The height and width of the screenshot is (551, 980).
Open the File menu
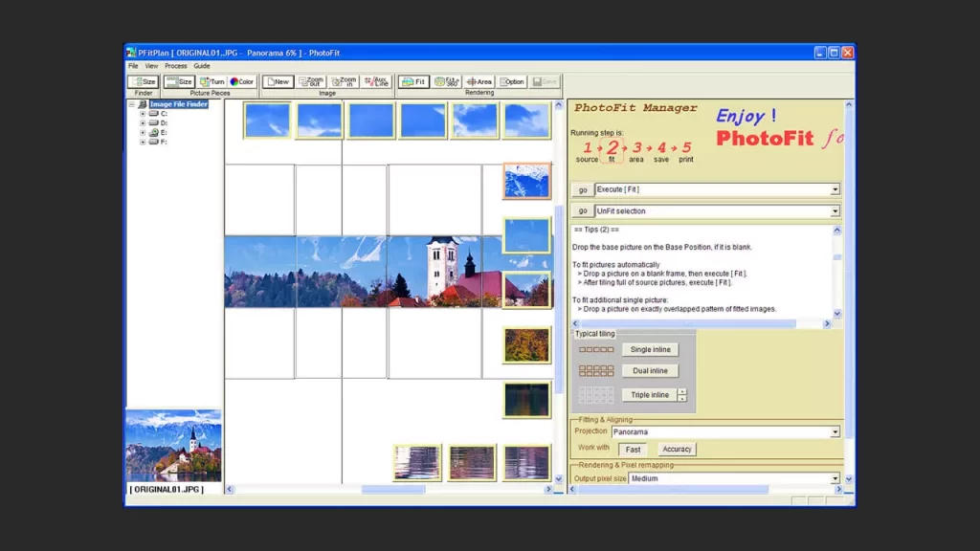[x=133, y=66]
